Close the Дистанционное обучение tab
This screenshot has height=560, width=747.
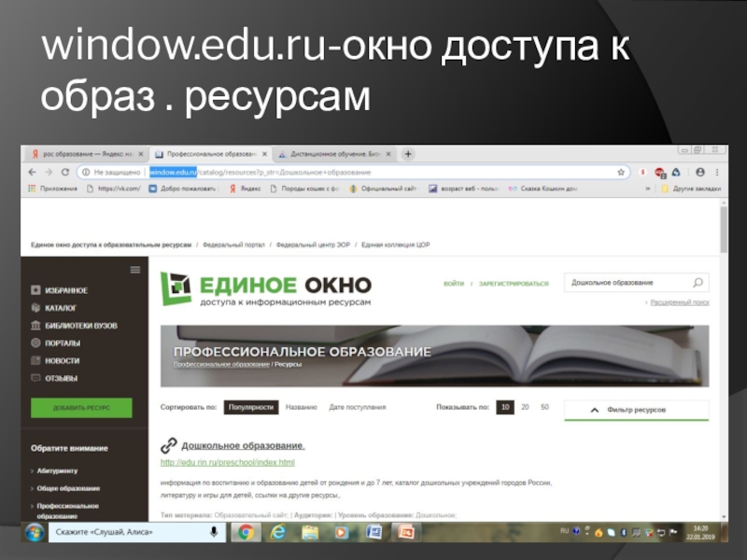[x=388, y=154]
